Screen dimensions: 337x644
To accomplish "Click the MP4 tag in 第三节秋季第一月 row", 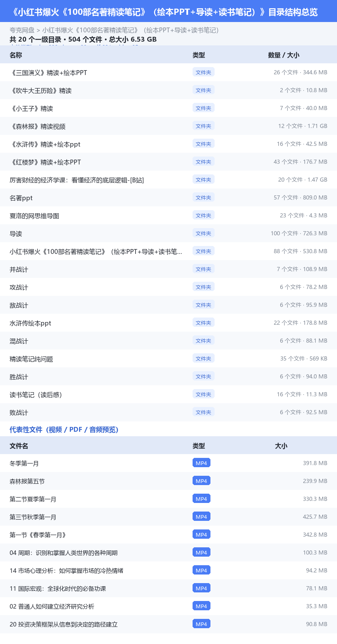I will [202, 517].
